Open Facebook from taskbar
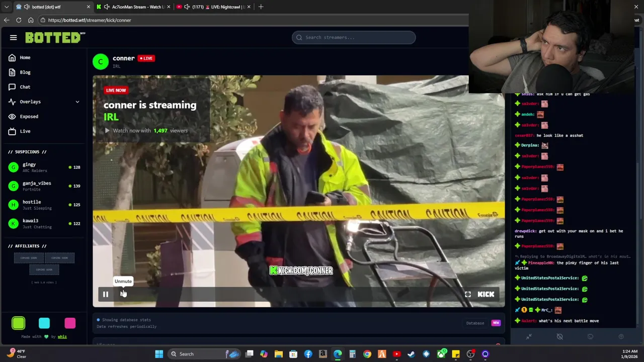Image resolution: width=644 pixels, height=362 pixels. (x=308, y=354)
